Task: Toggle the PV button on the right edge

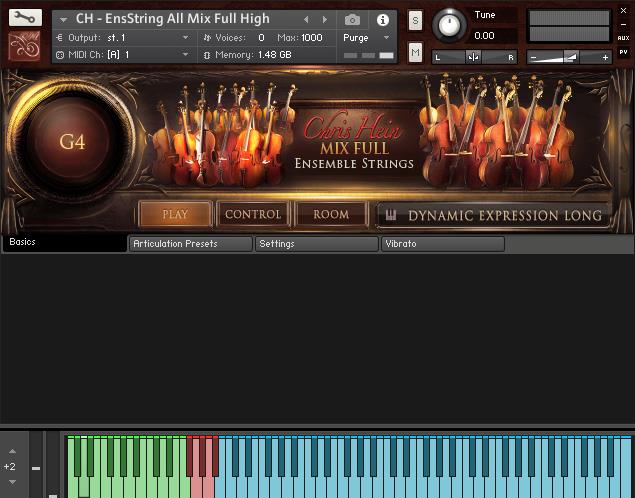Action: coord(623,52)
